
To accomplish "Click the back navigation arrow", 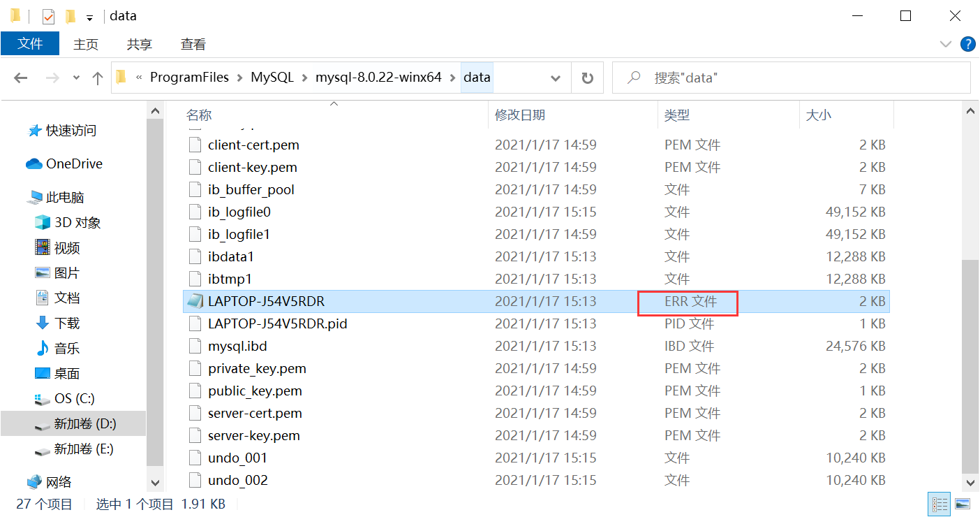I will 20,78.
